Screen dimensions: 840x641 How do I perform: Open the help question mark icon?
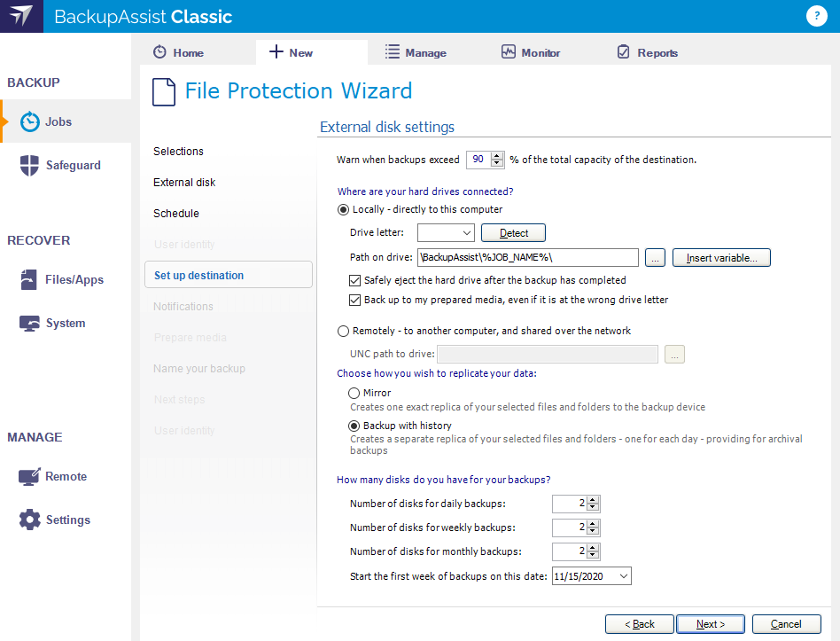point(816,16)
